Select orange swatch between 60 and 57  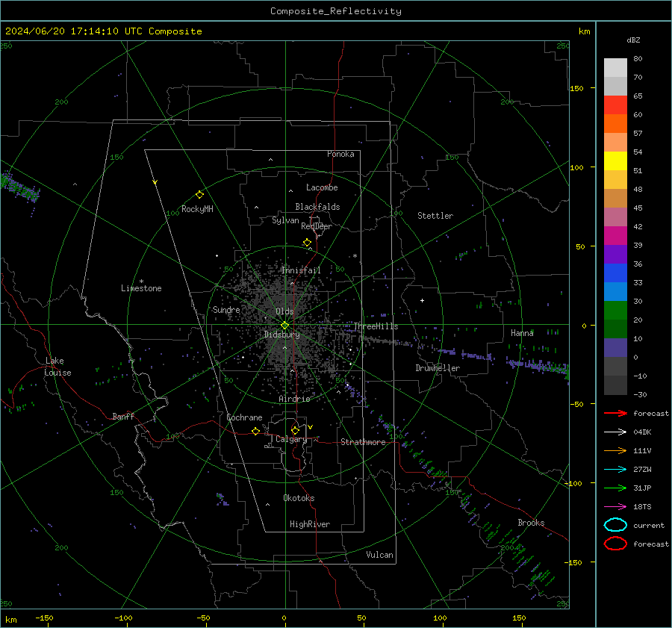click(615, 124)
